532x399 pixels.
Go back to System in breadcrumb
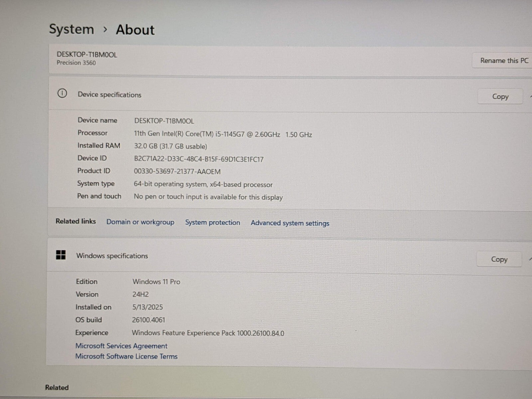coord(71,29)
